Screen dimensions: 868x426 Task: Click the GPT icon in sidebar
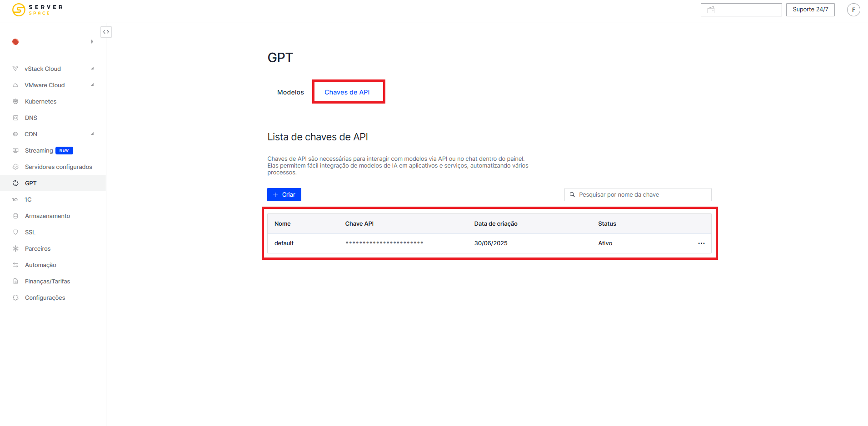[x=15, y=183]
